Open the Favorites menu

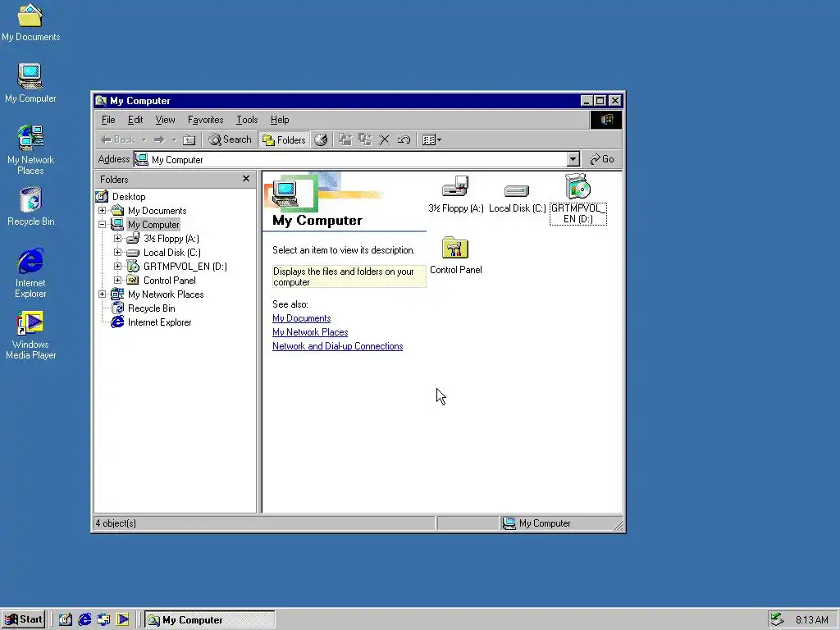click(x=205, y=120)
